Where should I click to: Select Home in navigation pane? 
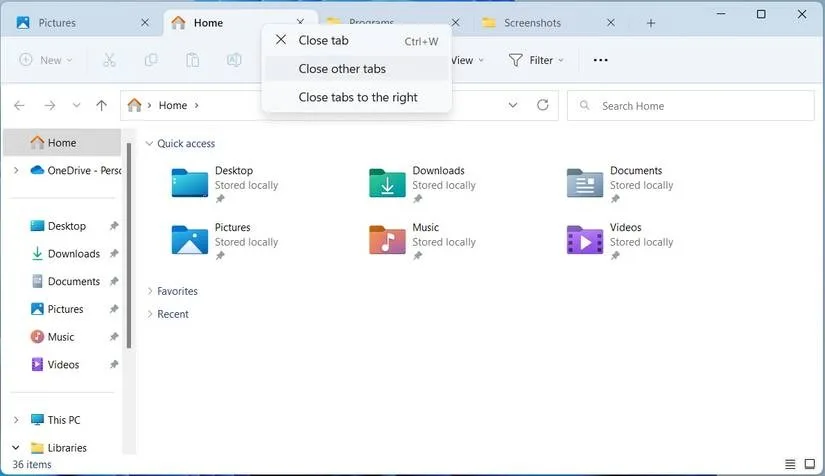[62, 143]
